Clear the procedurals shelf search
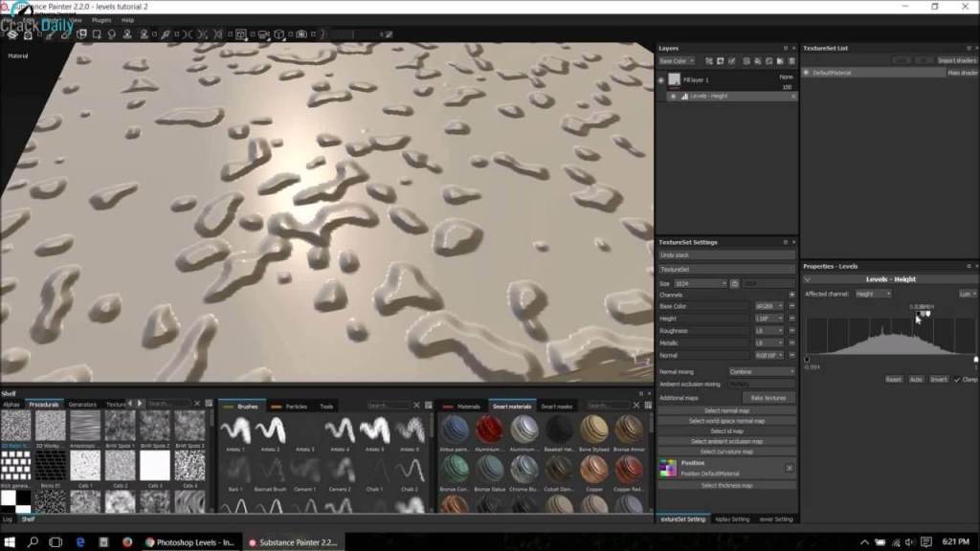This screenshot has height=551, width=980. coord(197,404)
